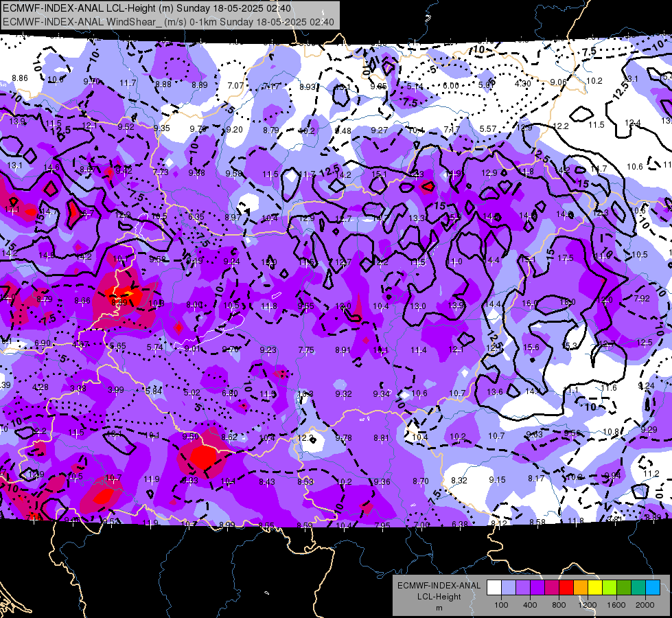Click the wind shear value '9.23'
The height and width of the screenshot is (618, 672).
[268, 350]
